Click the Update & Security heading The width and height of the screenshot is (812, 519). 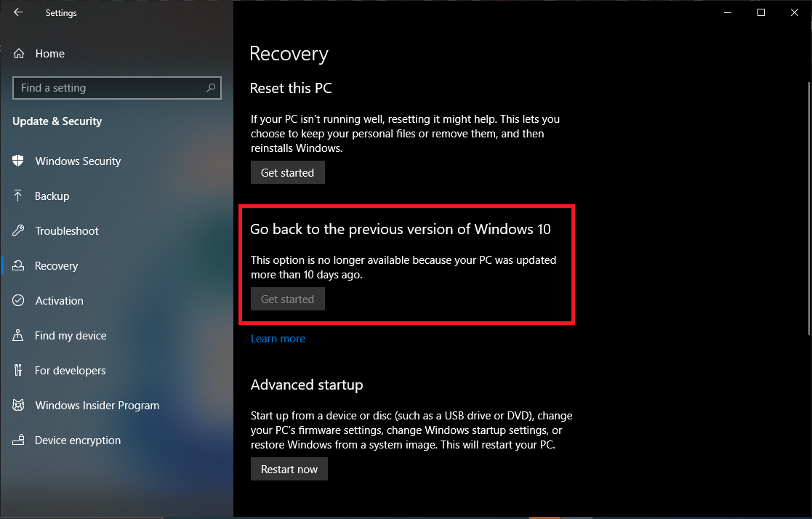(57, 121)
